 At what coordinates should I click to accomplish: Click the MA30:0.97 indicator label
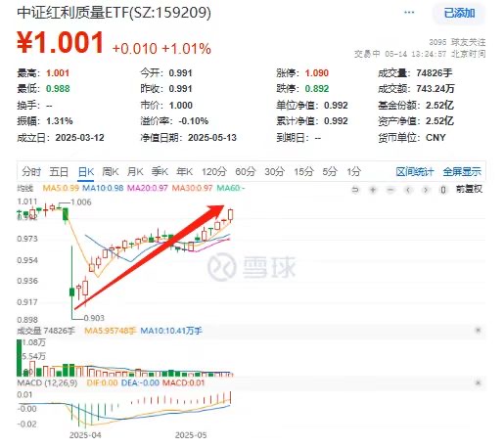point(192,188)
